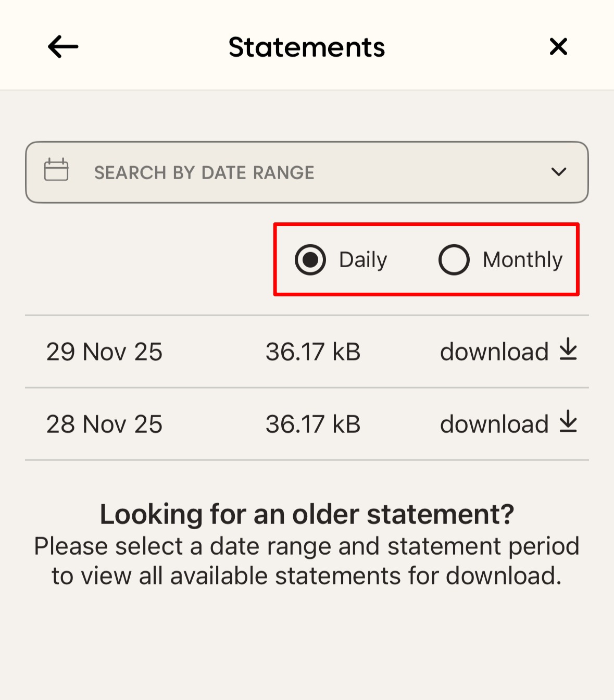The height and width of the screenshot is (700, 614).
Task: Select the 28 Nov 25 statement date
Action: tap(104, 424)
